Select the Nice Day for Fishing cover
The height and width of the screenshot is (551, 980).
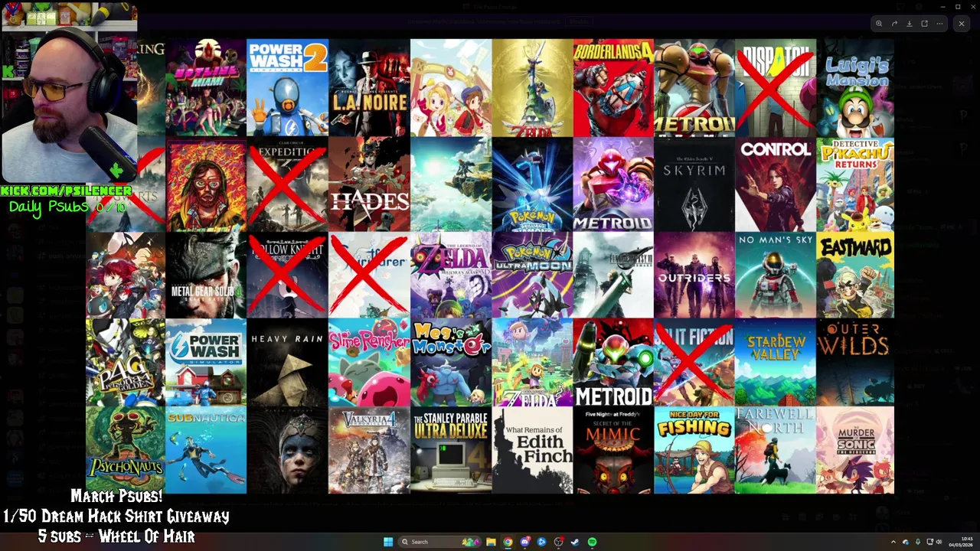click(x=694, y=450)
